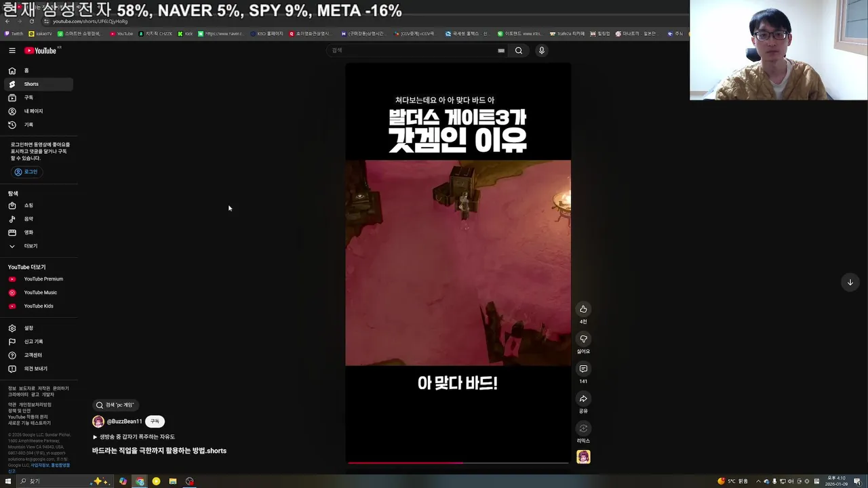Switch to Chrome in the taskbar
This screenshot has width=868, height=488.
140,481
